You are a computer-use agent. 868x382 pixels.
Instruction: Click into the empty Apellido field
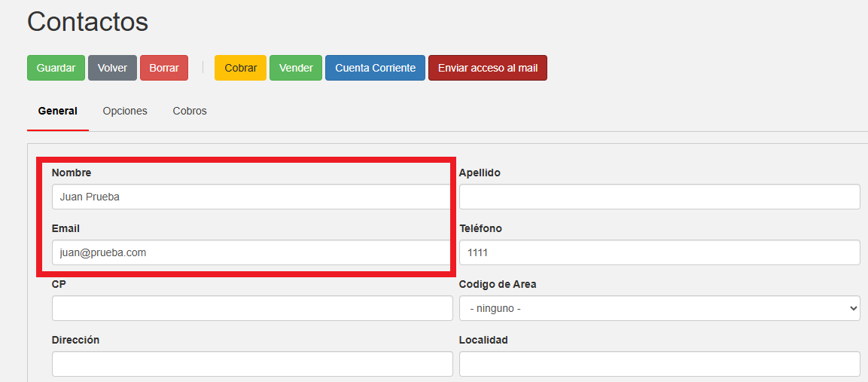point(659,197)
